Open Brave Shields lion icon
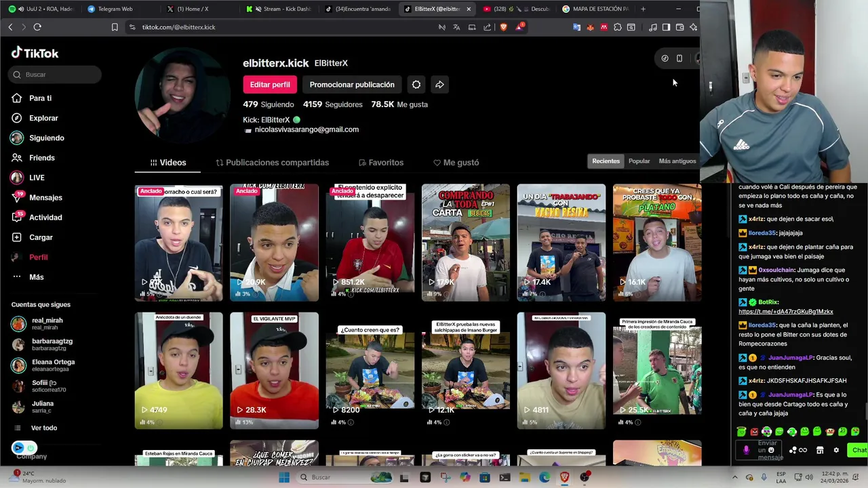The image size is (868, 488). 504,27
